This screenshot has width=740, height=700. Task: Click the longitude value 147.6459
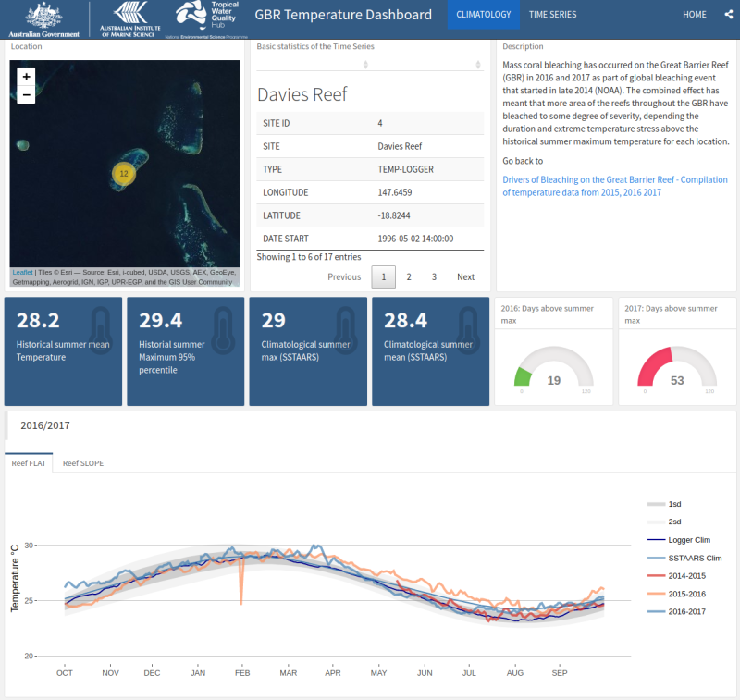pyautogui.click(x=395, y=192)
